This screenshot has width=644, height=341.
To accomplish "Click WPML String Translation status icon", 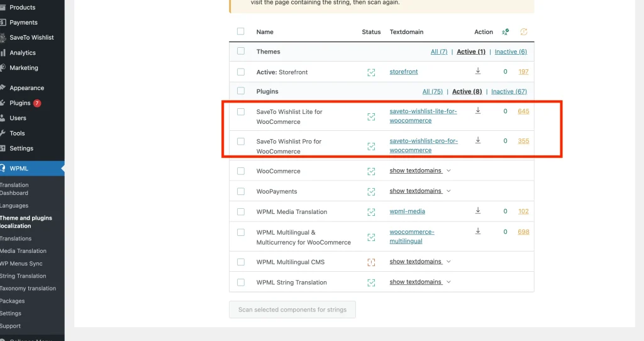I will 371,282.
